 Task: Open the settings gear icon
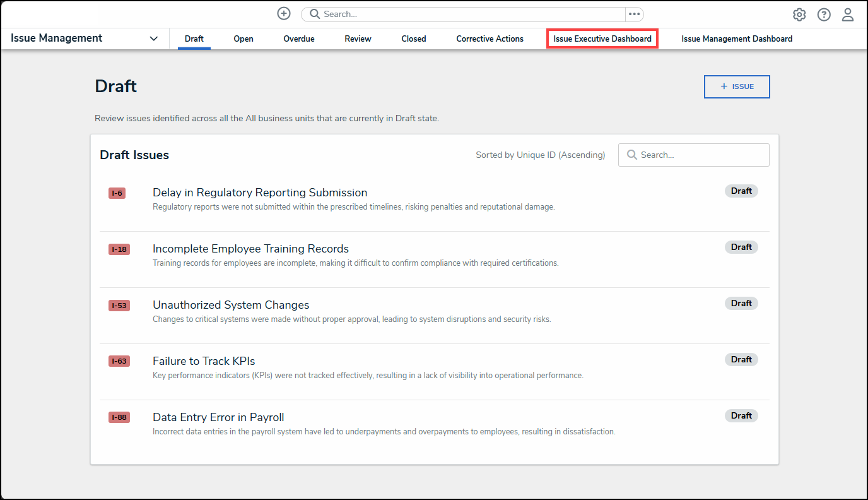(799, 14)
